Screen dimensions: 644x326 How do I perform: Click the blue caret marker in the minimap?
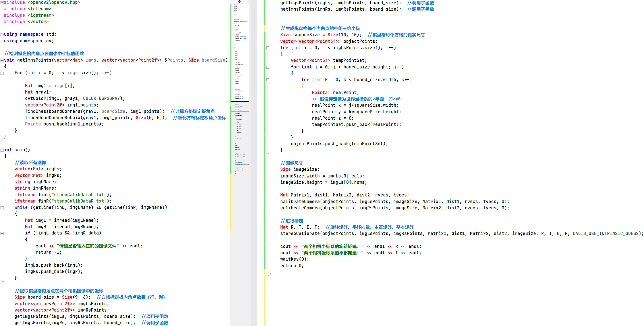pyautogui.click(x=240, y=112)
